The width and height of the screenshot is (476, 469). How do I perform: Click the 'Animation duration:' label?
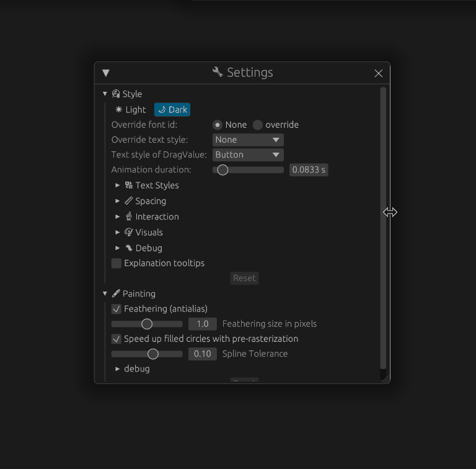(x=151, y=169)
